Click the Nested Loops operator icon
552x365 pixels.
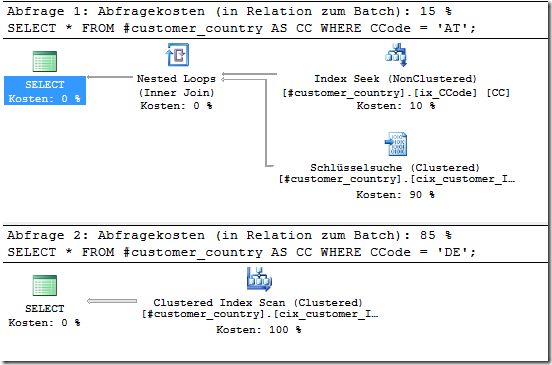pyautogui.click(x=177, y=55)
